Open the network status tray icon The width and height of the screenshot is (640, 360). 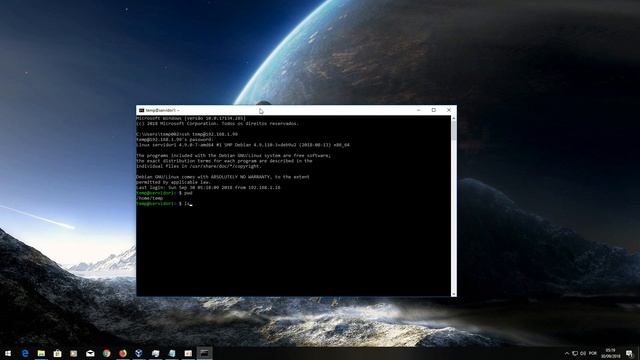[575, 353]
